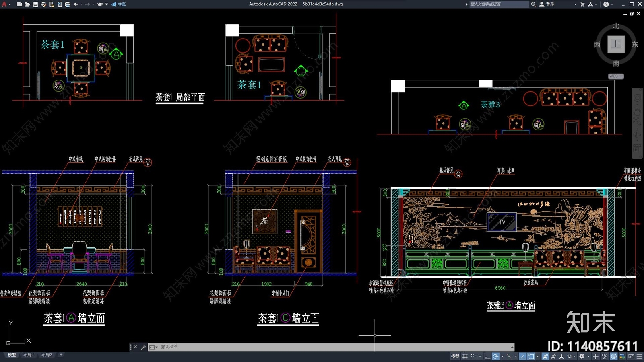Save the drawing with the Save icon
The width and height of the screenshot is (644, 362).
coord(35,4)
